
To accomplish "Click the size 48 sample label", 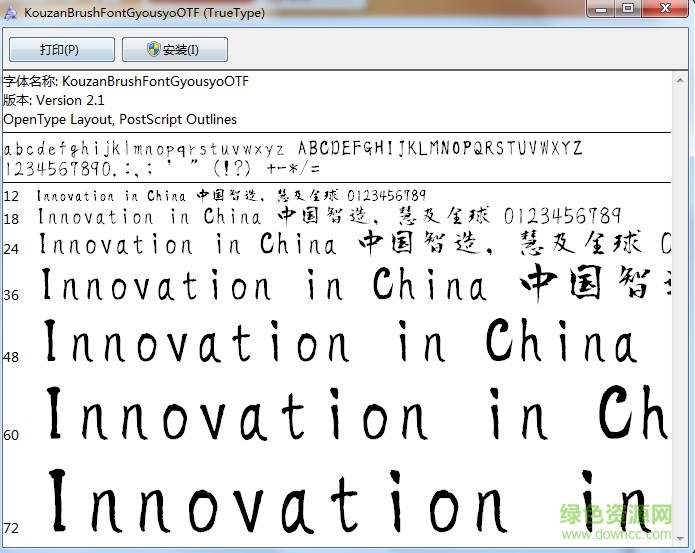I will pos(11,357).
